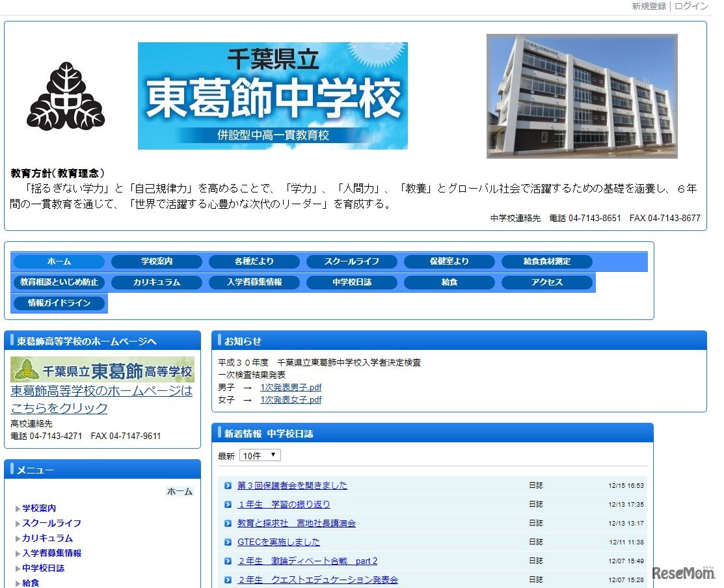
Task: Click the 高校連絡先 label
Action: [31, 423]
